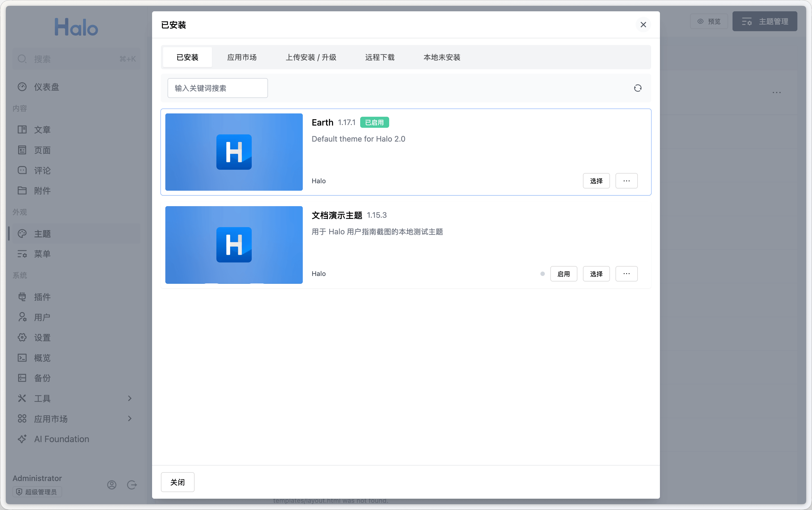Switch to the 已安装 tab
Viewport: 812px width, 510px height.
click(x=187, y=57)
